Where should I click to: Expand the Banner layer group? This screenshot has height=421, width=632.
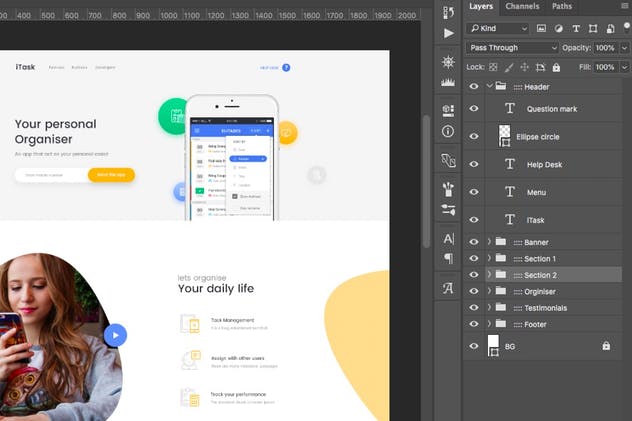point(489,242)
